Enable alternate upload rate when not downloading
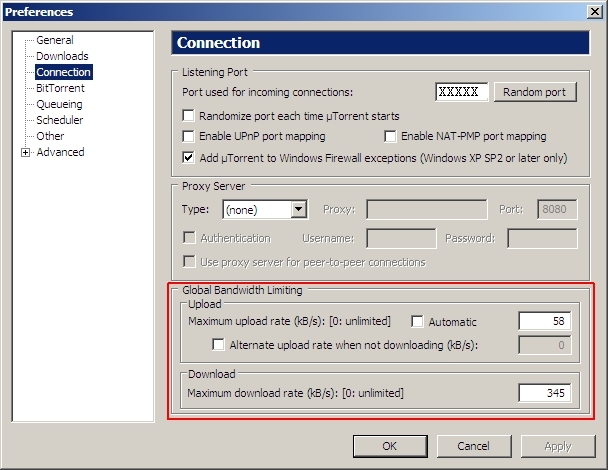The height and width of the screenshot is (470, 608). point(218,344)
